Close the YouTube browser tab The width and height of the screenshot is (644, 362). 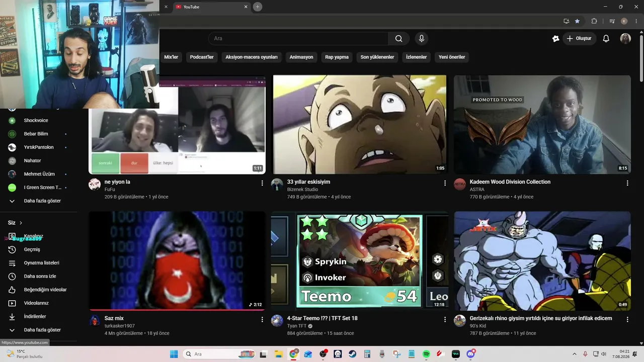tap(246, 7)
